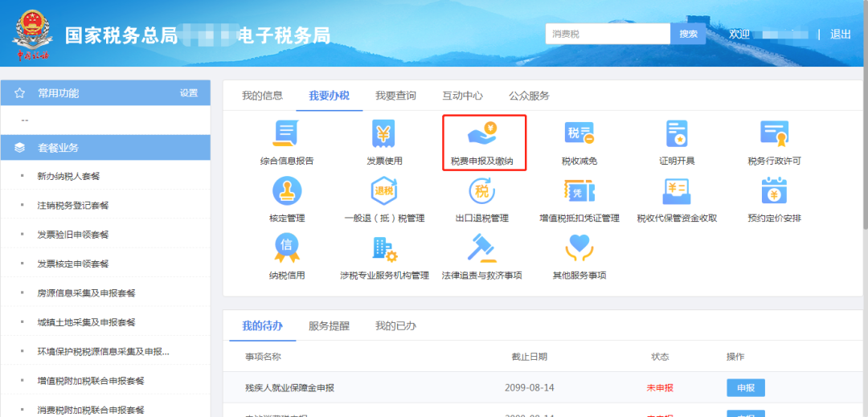The image size is (868, 417).
Task: Switch to 我的信息 tab
Action: click(x=262, y=96)
